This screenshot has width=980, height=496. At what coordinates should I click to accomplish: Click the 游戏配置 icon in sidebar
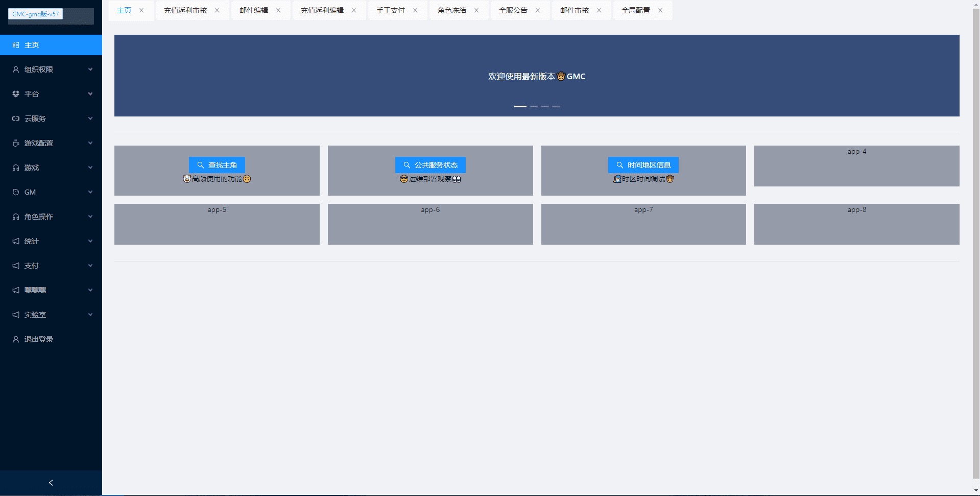[x=16, y=143]
